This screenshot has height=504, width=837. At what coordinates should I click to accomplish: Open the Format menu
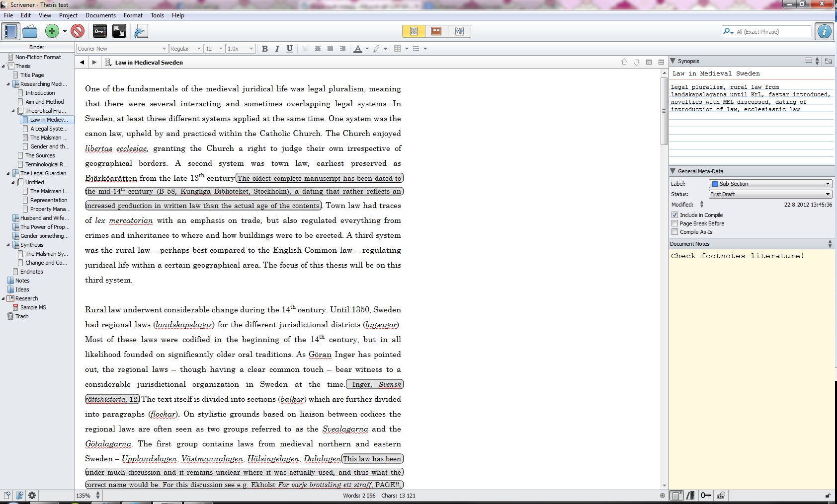tap(133, 15)
